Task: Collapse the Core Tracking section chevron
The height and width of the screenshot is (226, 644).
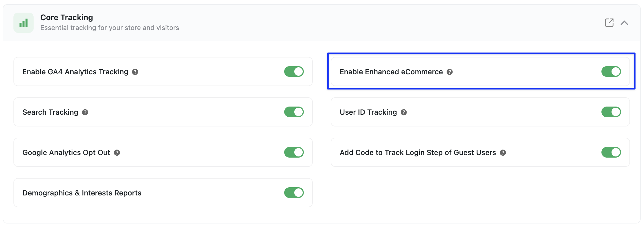Action: [x=624, y=23]
